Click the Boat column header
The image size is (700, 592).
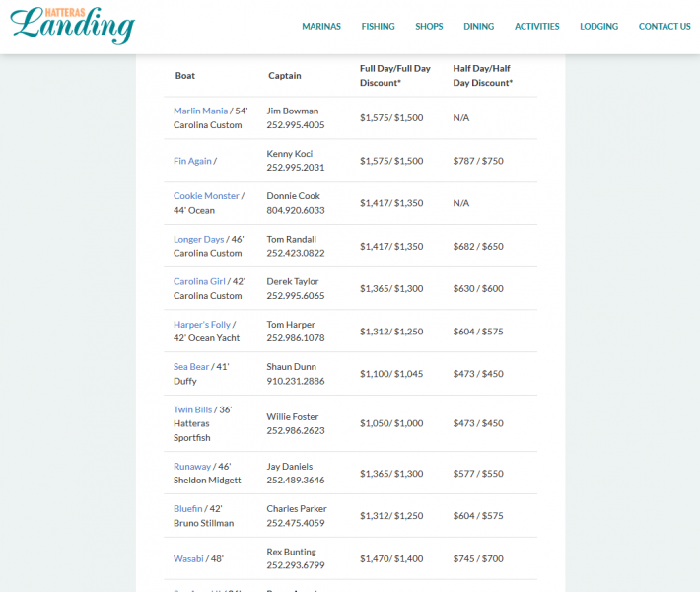click(184, 76)
